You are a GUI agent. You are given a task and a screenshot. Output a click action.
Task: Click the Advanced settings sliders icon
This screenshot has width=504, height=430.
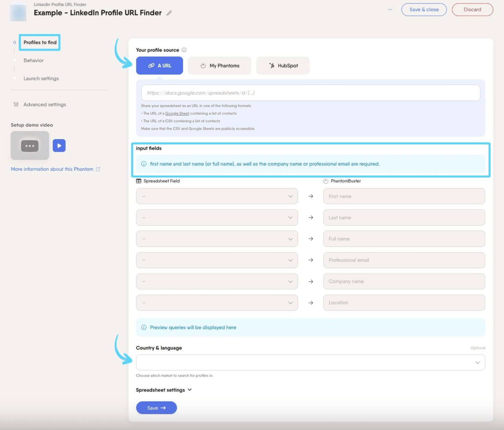pos(16,104)
